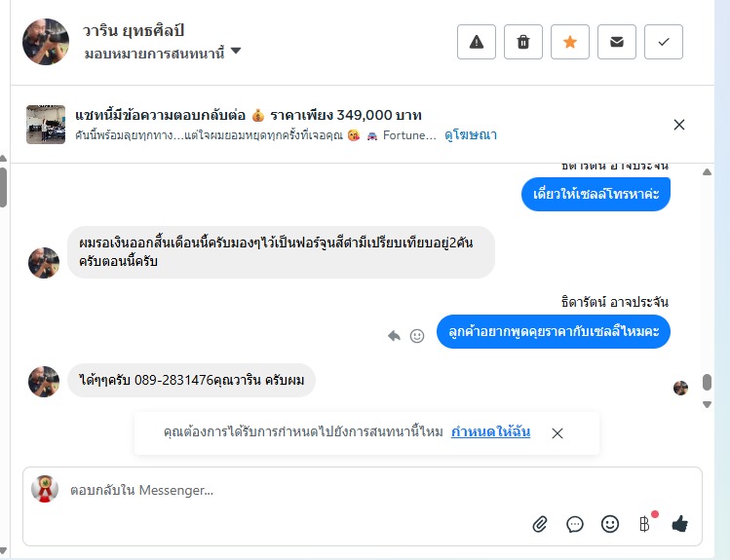This screenshot has height=560, width=730.
Task: Mark conversation unread with envelope icon
Action: (617, 42)
